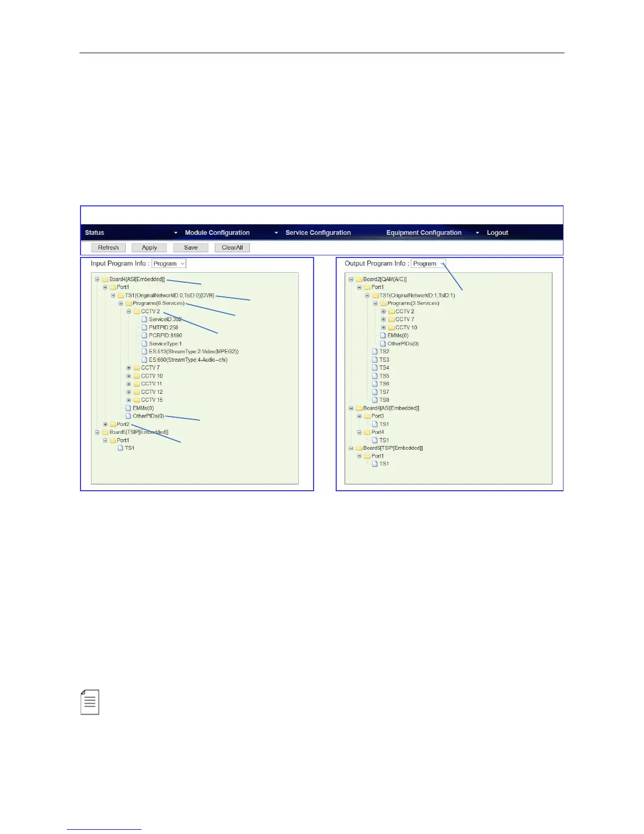The image size is (644, 834).
Task: Select TS8 in the output tree
Action: (x=384, y=400)
